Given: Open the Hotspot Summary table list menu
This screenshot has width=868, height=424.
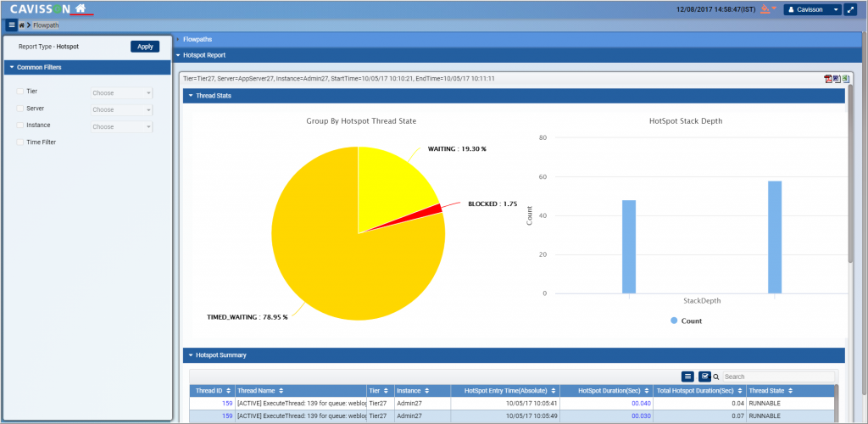Looking at the screenshot, I should click(x=688, y=377).
